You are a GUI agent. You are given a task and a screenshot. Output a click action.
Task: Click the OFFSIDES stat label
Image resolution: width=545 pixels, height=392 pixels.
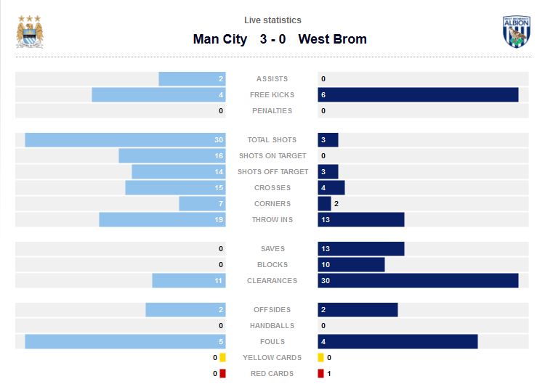click(272, 310)
